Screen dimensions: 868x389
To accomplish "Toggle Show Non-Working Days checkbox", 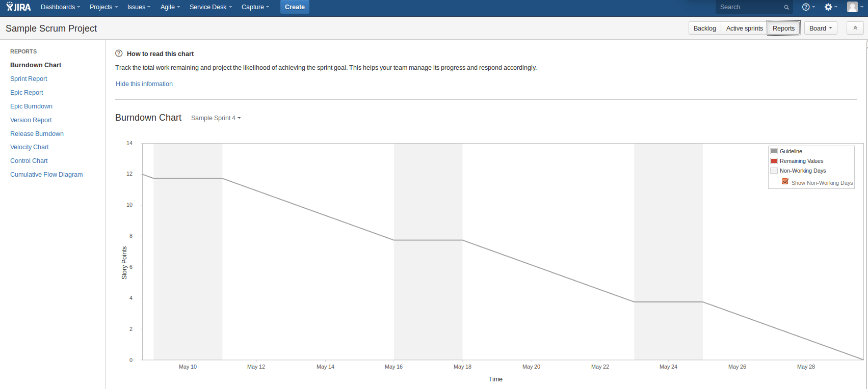I will click(785, 182).
